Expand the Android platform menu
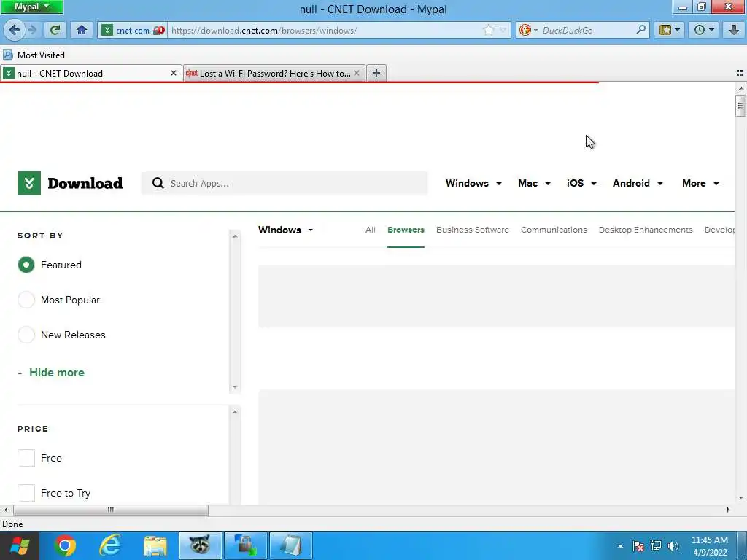This screenshot has height=560, width=747. point(638,183)
